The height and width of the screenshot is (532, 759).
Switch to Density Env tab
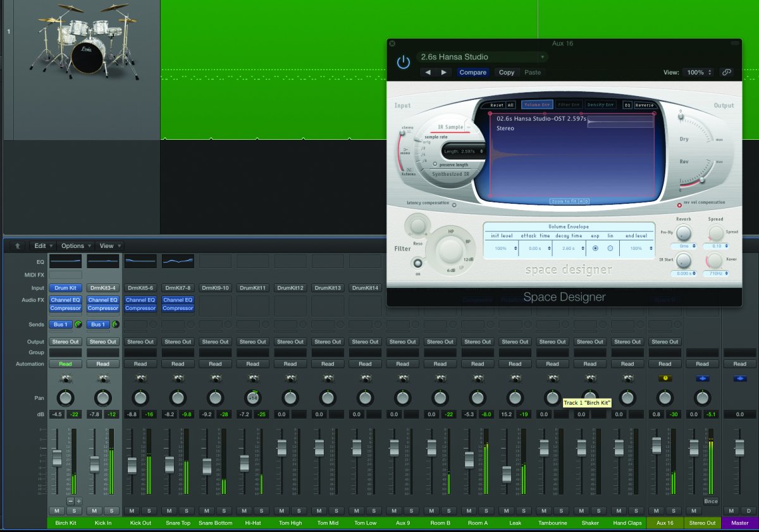tap(601, 105)
